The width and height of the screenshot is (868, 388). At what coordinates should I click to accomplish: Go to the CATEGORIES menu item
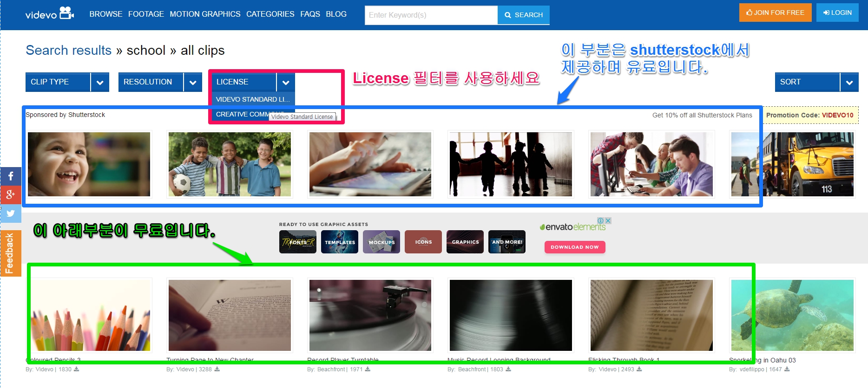pos(270,14)
